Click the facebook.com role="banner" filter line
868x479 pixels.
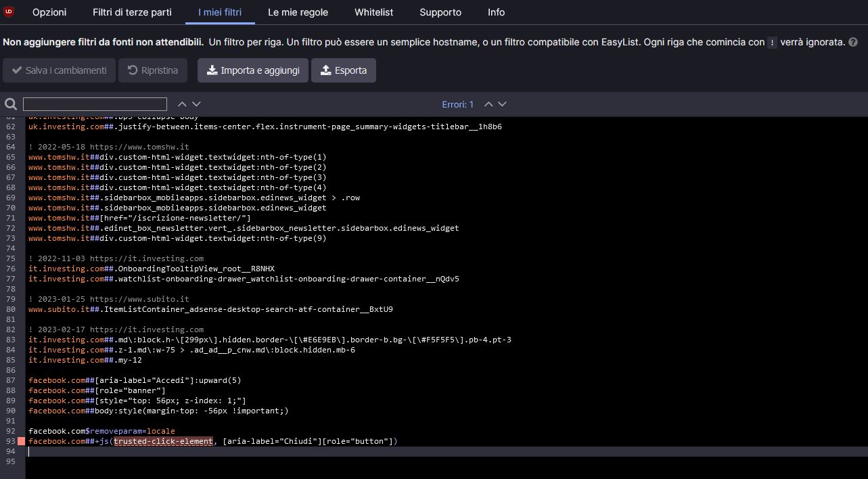97,390
